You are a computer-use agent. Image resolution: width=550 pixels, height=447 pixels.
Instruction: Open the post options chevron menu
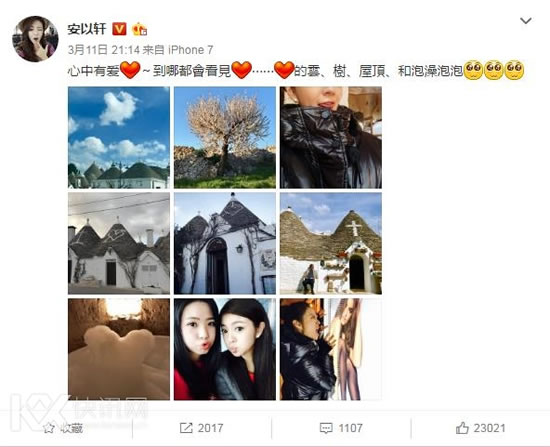click(525, 21)
